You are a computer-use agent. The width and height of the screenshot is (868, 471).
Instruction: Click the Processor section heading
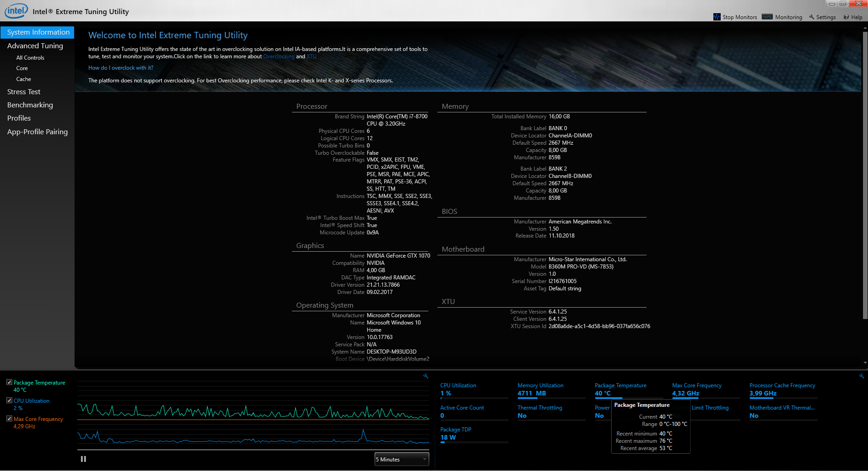[x=311, y=106]
